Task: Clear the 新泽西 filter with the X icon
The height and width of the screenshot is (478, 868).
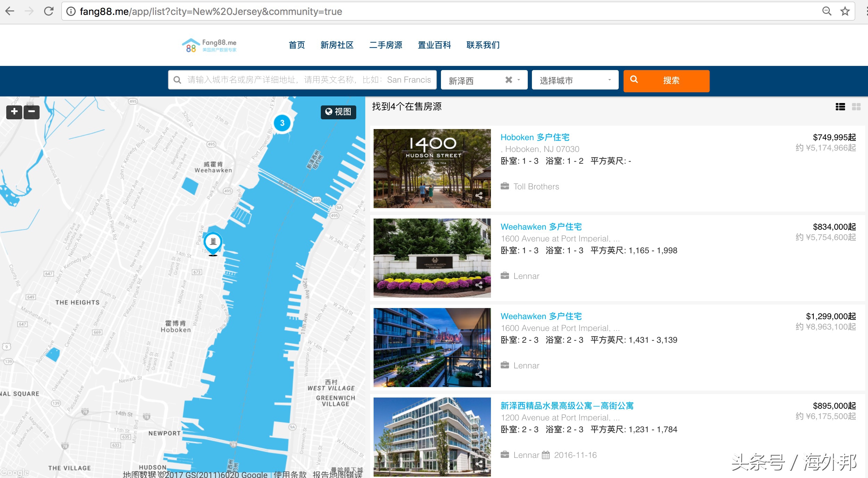Action: (x=509, y=80)
